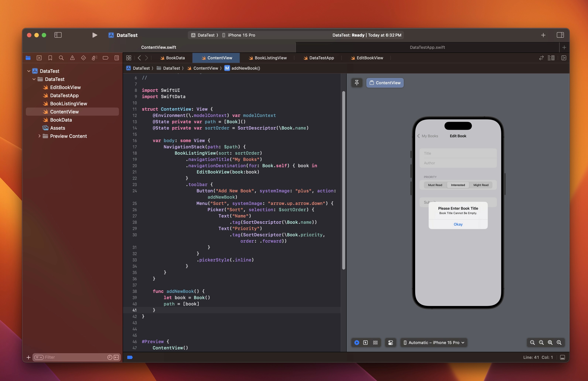Open the Find navigator magnifier icon
The height and width of the screenshot is (381, 588).
pos(61,58)
